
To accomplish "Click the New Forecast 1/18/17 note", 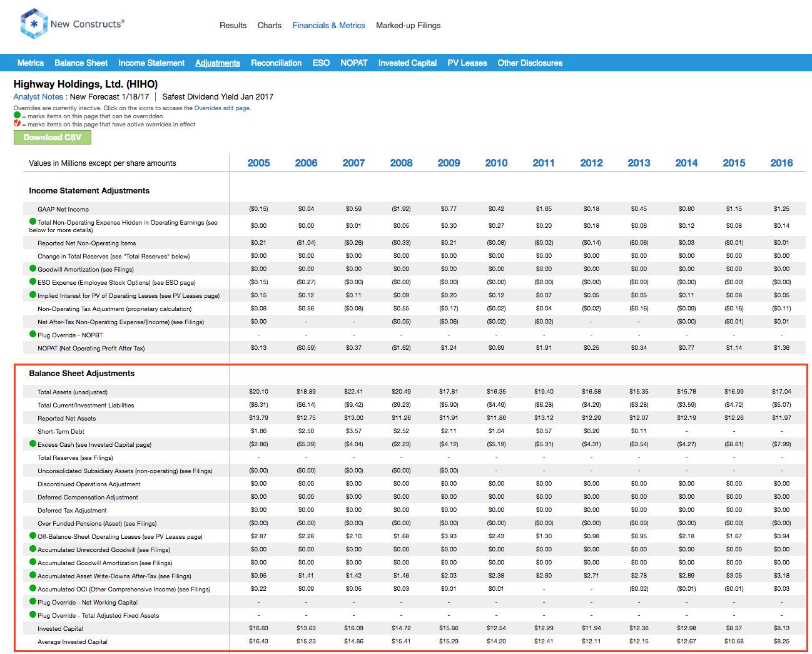I will coord(109,97).
